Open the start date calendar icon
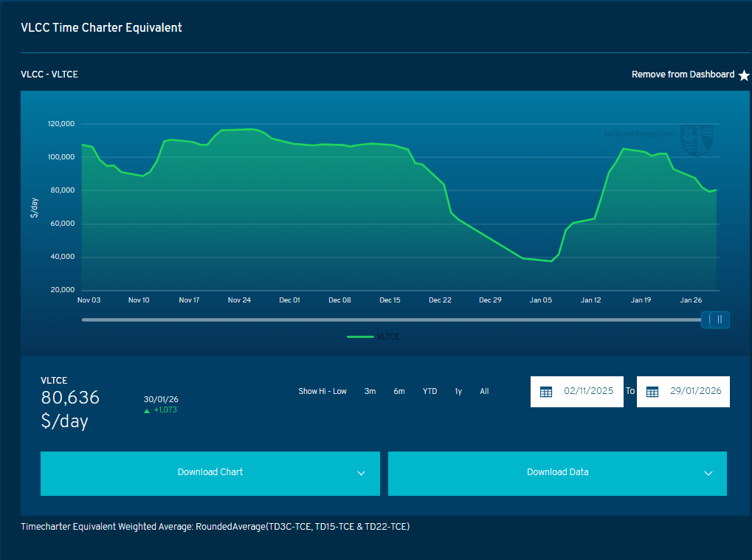This screenshot has width=752, height=560. click(x=546, y=392)
